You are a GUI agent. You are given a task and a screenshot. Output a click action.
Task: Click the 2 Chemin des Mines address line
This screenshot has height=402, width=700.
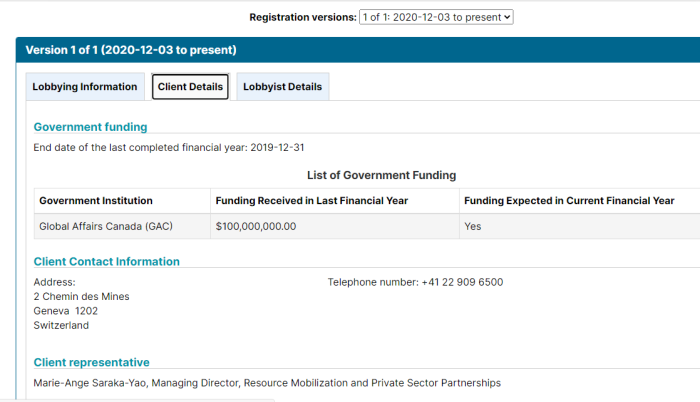81,297
